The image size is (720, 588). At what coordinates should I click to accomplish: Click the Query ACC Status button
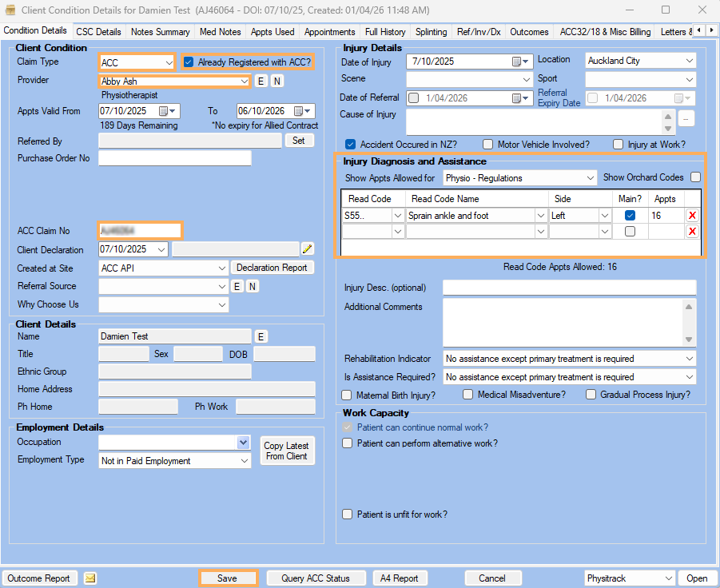316,578
